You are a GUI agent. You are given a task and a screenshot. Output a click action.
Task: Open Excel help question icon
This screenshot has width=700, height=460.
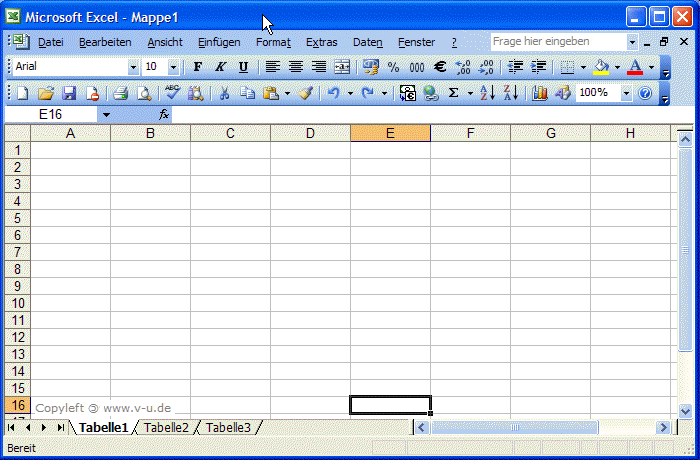click(645, 93)
